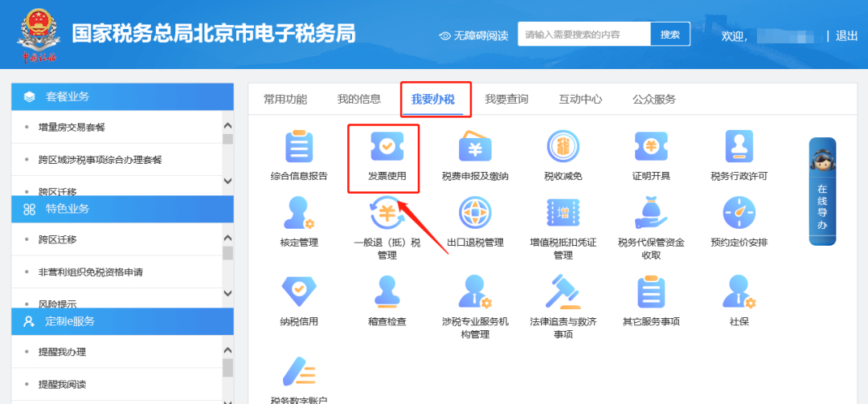Viewport: 868px width, 404px height.
Task: Open 增量房交易套餐 link
Action: click(x=72, y=127)
